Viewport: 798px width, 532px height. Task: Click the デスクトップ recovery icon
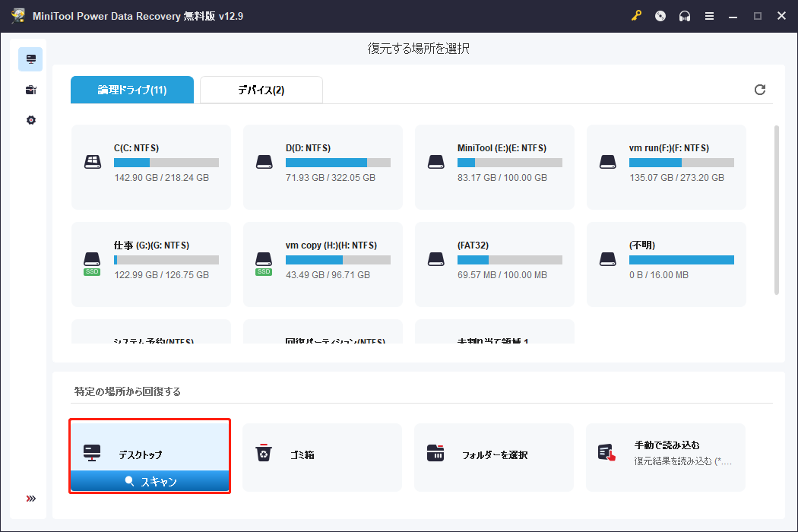(x=92, y=452)
